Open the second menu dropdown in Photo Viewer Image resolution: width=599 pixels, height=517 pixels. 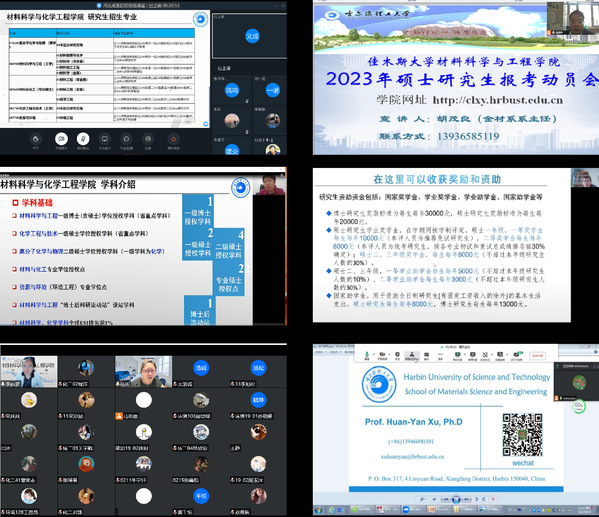tap(335, 352)
